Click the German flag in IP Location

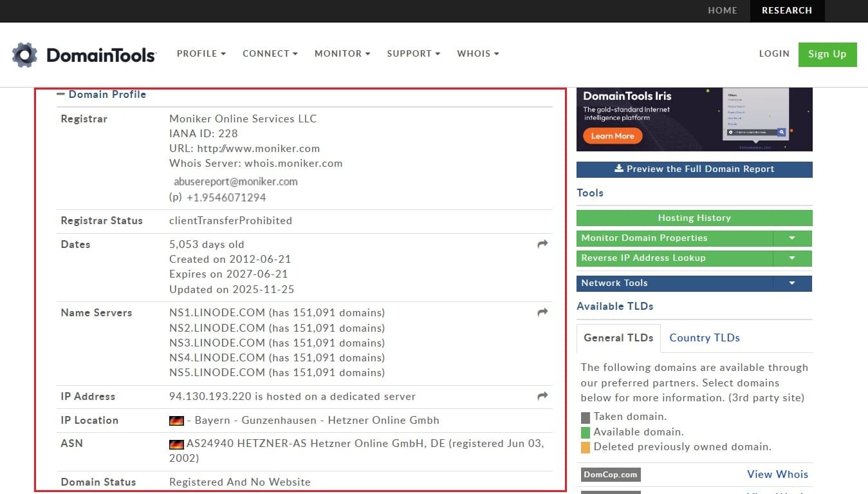[176, 421]
